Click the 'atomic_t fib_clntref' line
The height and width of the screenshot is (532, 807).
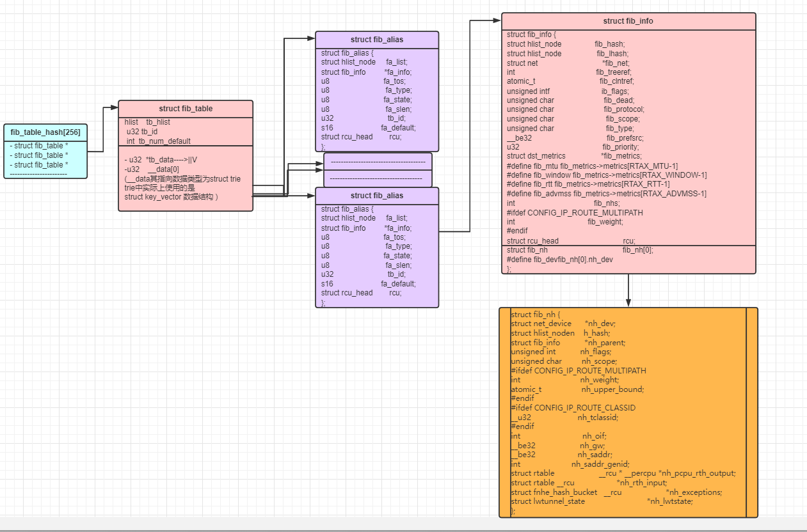571,81
